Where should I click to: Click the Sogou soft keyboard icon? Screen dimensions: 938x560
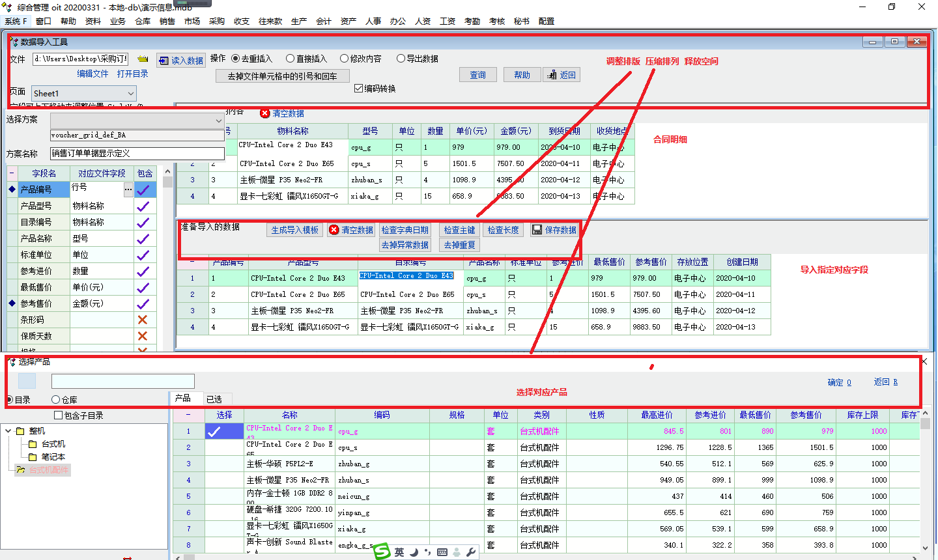tap(442, 552)
